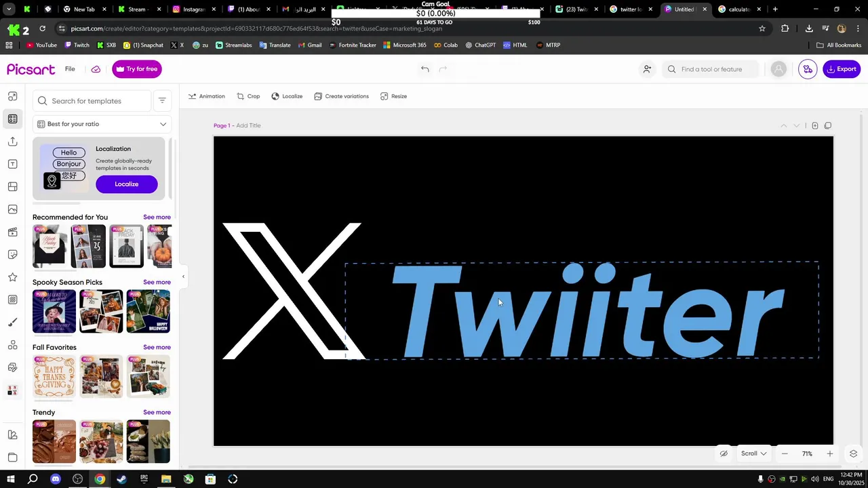Open the Animation tool
Screen dimensions: 868x488
(x=206, y=96)
